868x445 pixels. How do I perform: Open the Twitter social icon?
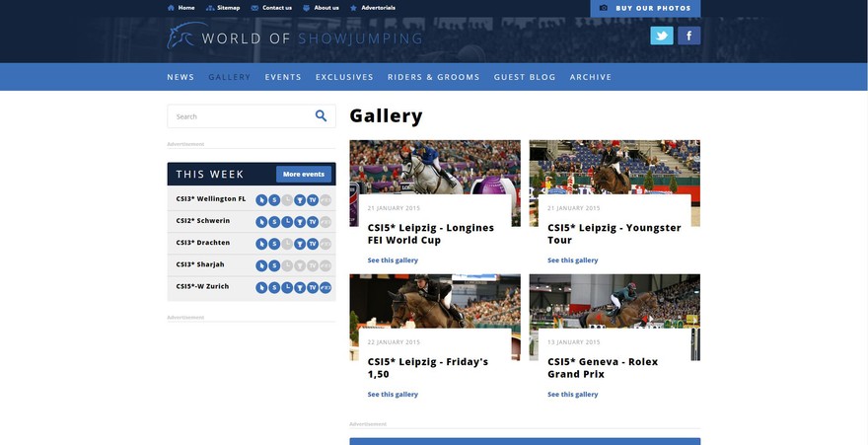pos(661,36)
